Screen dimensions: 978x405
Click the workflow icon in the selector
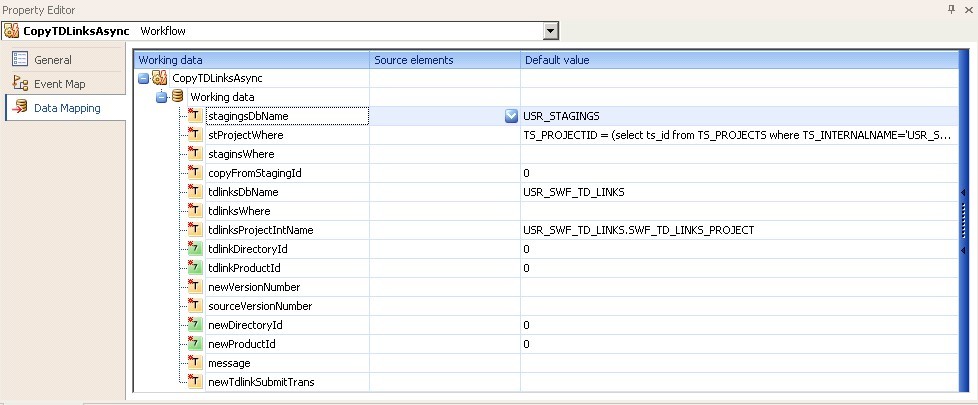(11, 31)
